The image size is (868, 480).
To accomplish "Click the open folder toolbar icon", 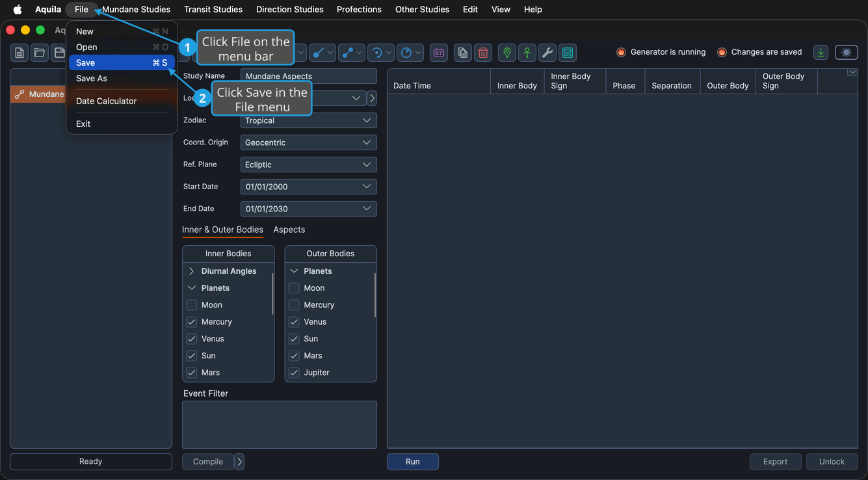I will [40, 53].
